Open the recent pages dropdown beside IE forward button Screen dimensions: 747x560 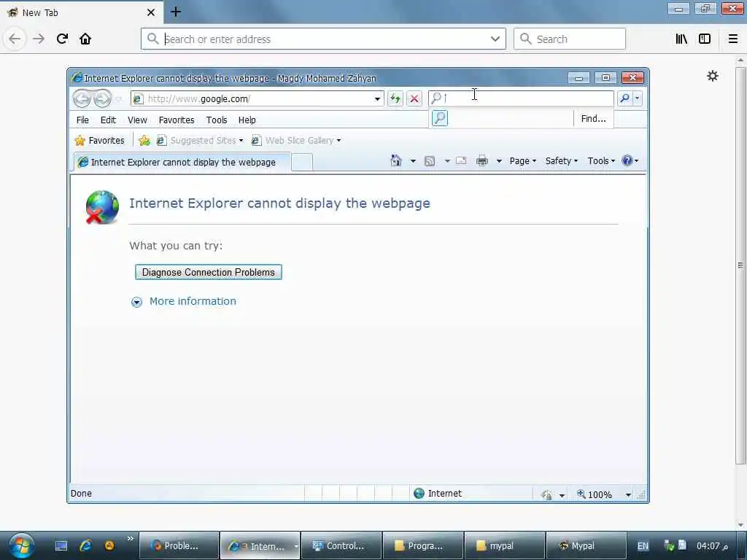119,99
